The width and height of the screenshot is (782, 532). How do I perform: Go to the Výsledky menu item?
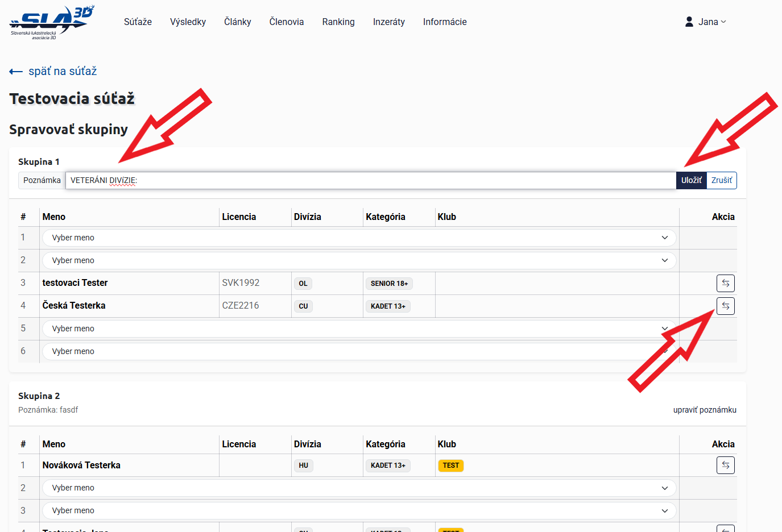pos(188,22)
